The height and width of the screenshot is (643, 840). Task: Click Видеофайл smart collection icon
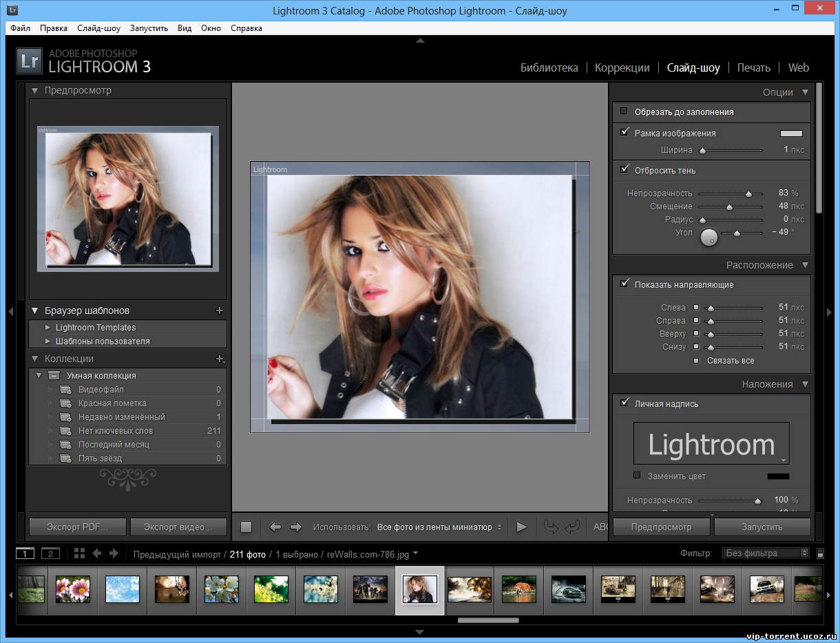pyautogui.click(x=65, y=390)
